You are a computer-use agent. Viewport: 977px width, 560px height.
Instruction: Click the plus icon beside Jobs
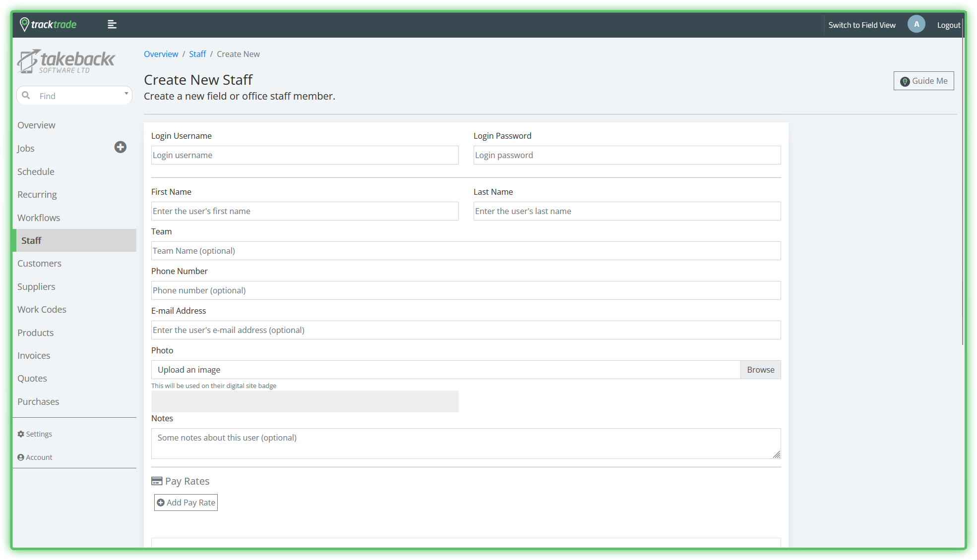click(120, 147)
